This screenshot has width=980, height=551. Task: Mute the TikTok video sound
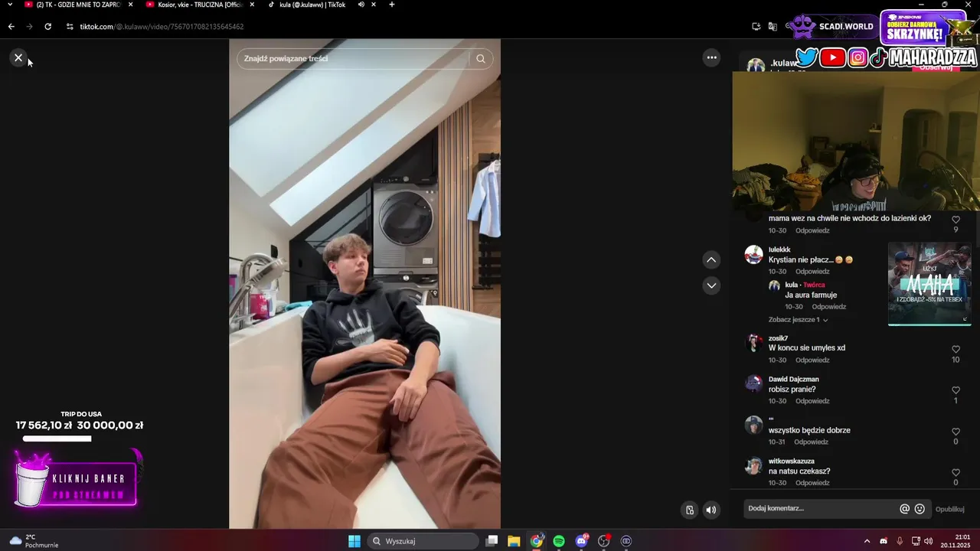pyautogui.click(x=711, y=510)
